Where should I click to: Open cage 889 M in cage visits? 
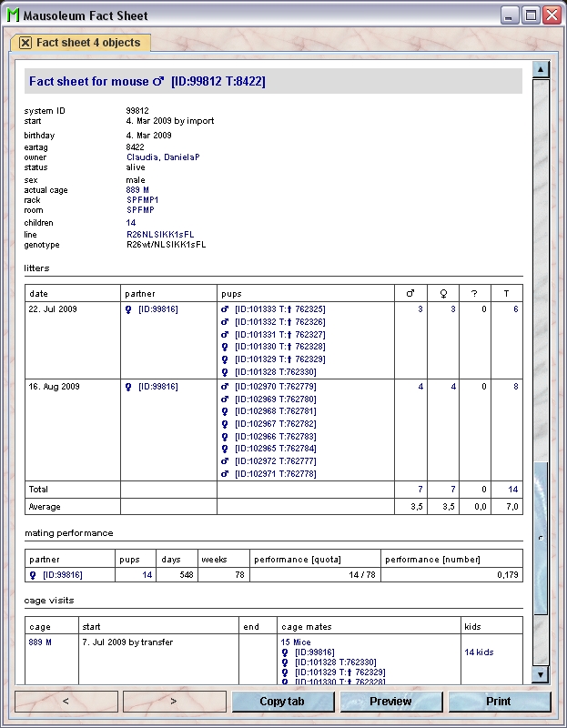tap(40, 642)
